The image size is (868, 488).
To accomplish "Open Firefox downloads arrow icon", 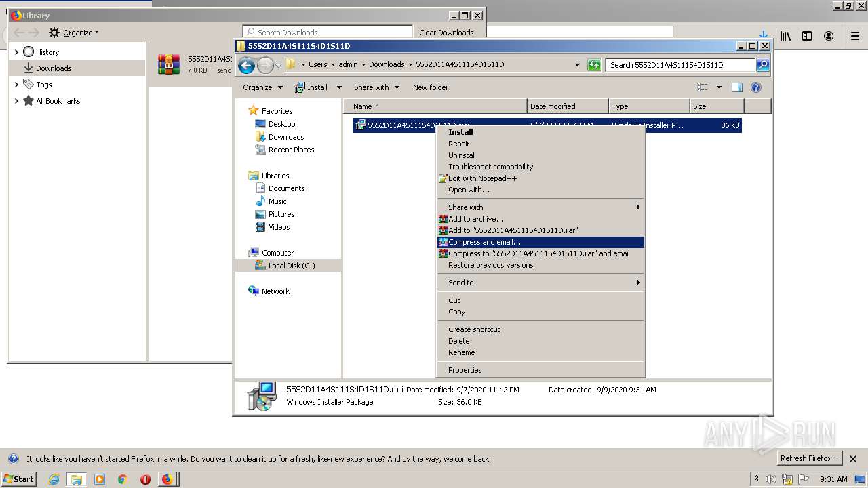I will tap(764, 36).
